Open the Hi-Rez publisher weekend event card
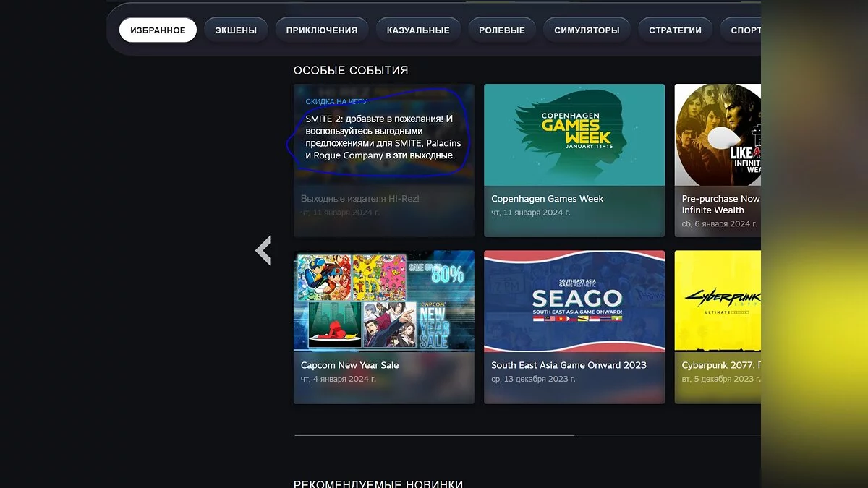The height and width of the screenshot is (488, 868). tap(384, 160)
